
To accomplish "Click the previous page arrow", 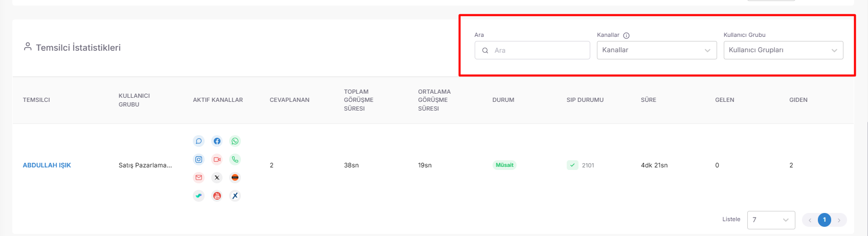I will click(x=810, y=220).
